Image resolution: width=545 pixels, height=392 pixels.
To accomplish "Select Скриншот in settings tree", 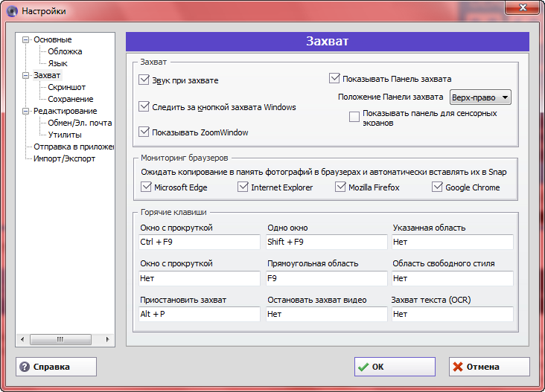I will 66,87.
